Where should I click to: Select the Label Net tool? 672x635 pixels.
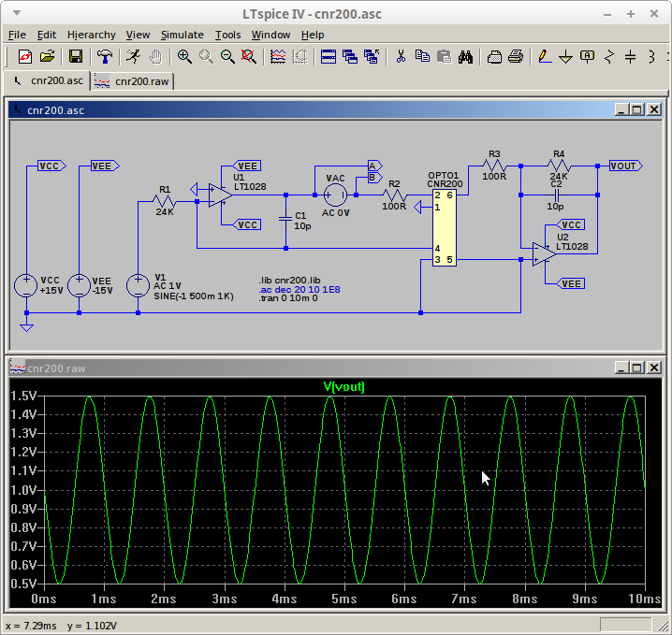click(587, 56)
